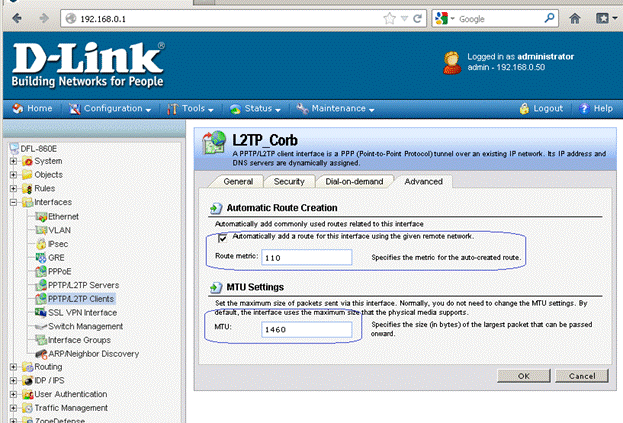Select Traffic Management in the tree
Screen dimensions: 623x423
(71, 408)
